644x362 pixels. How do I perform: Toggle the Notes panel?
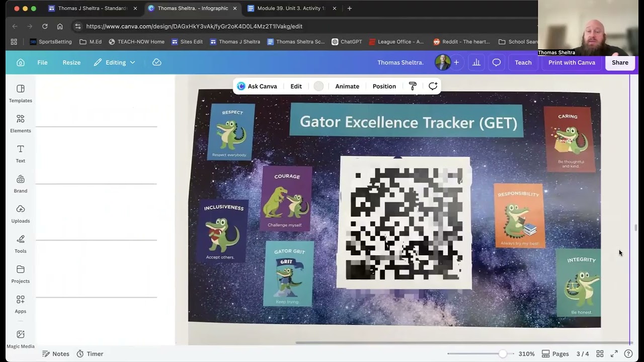pyautogui.click(x=55, y=354)
